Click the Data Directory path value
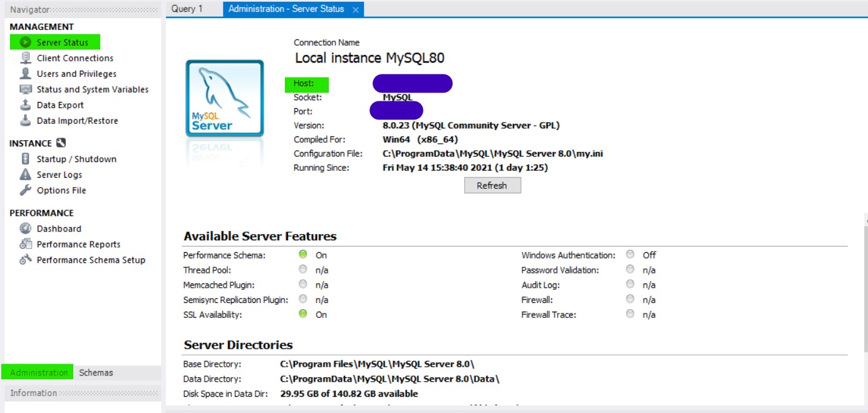This screenshot has height=413, width=868. 390,379
